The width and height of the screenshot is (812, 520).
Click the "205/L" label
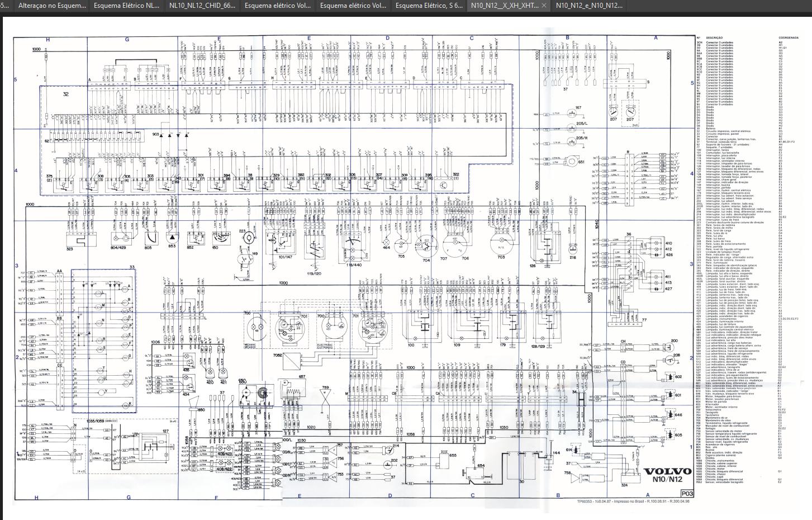pyautogui.click(x=582, y=124)
